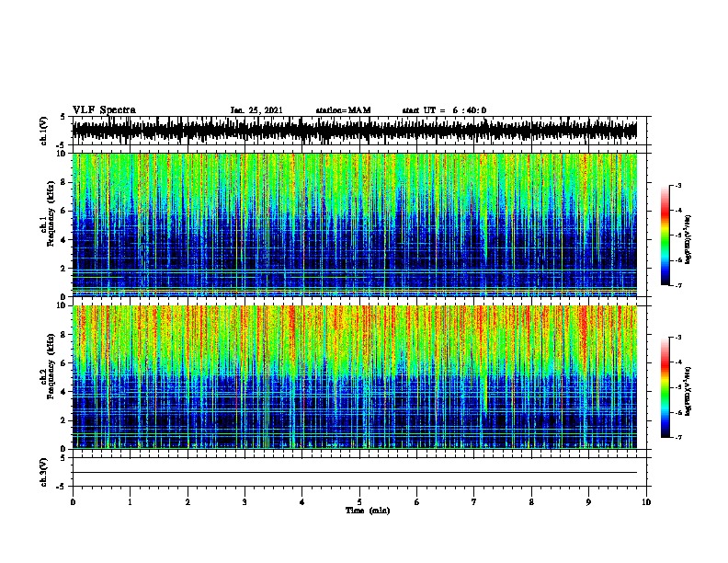Click the log(PSD) unit label beside the ch.1 color bar
The height and width of the screenshot is (563, 728).
[688, 239]
